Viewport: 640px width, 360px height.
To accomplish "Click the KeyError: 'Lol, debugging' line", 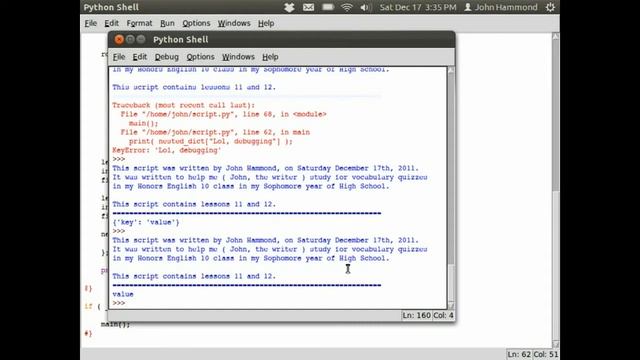I will pos(167,150).
